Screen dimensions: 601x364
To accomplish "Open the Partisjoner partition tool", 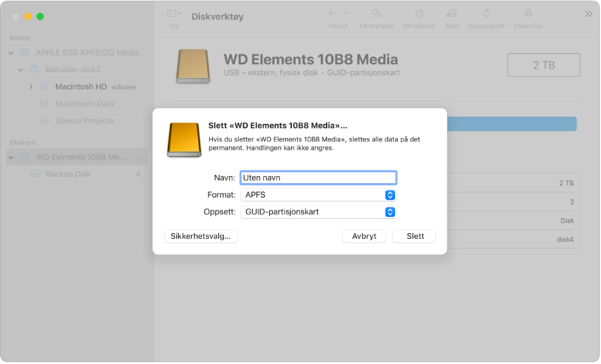I will [x=420, y=14].
